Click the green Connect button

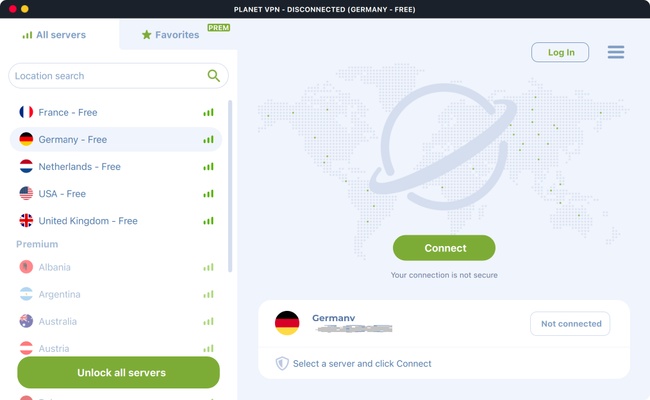click(444, 248)
